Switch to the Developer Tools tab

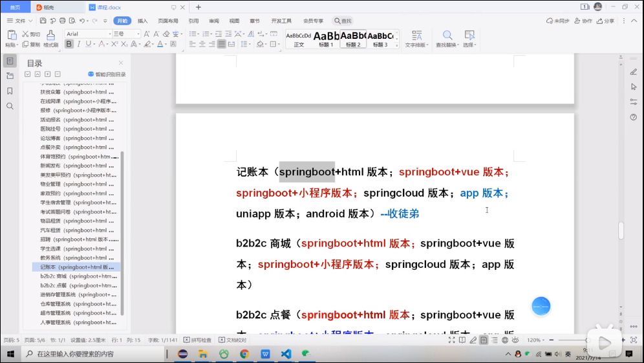pos(281,21)
